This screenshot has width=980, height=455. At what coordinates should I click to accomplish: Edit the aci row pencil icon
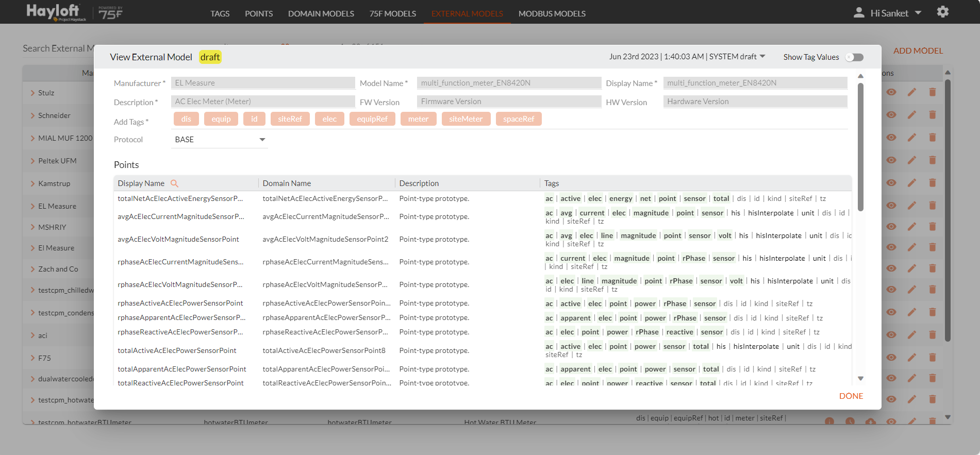(912, 335)
